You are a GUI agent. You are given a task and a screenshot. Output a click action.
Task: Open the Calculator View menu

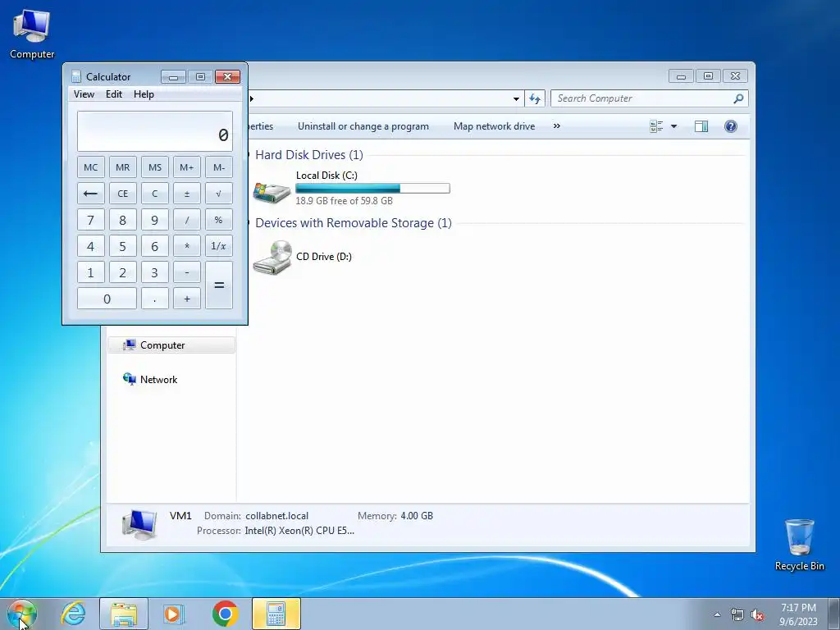pos(84,94)
